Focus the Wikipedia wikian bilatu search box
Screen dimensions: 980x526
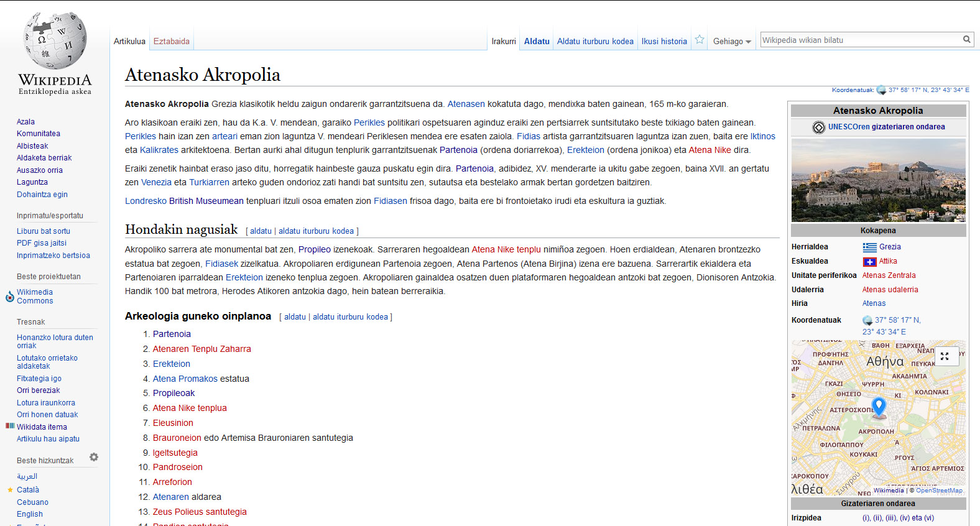point(861,40)
